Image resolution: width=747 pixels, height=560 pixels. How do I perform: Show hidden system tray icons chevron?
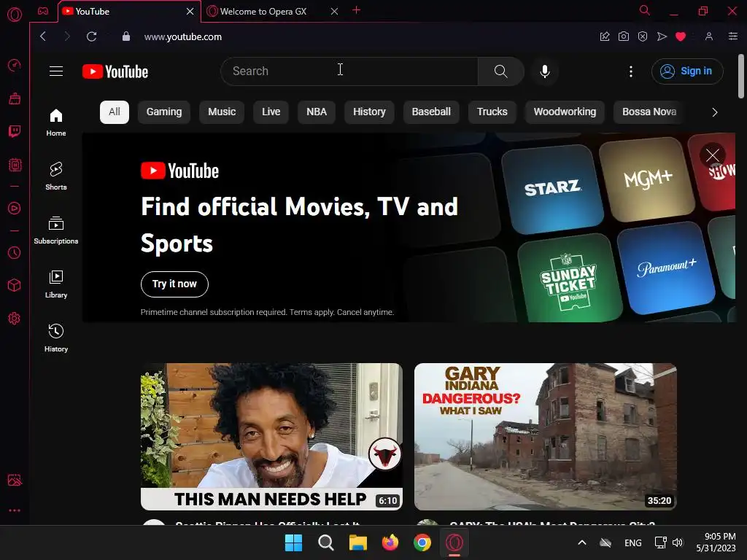tap(581, 542)
